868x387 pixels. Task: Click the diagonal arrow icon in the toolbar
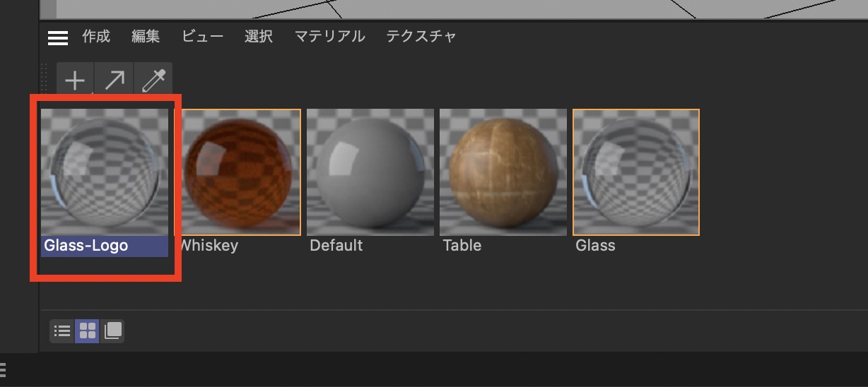[114, 81]
